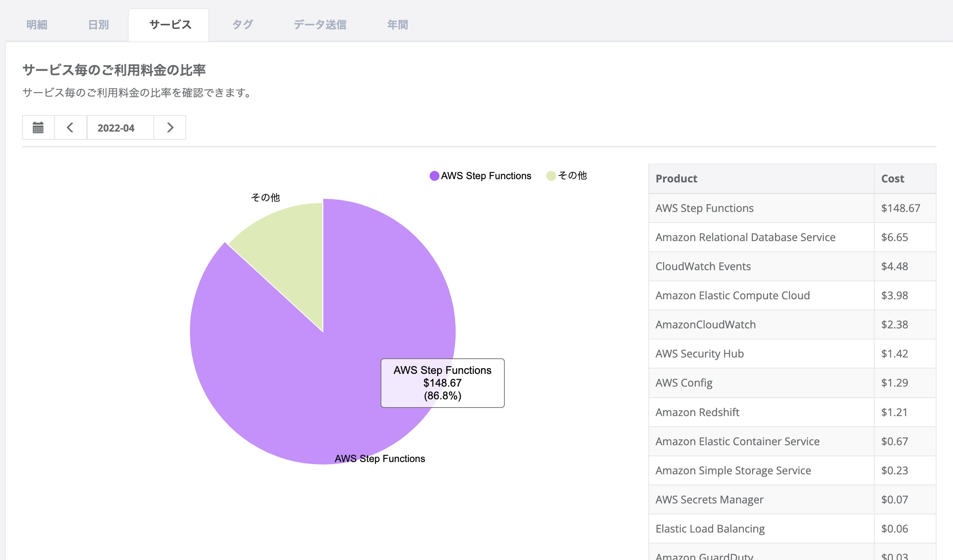Select Amazon Relational Database Service row

tap(792, 237)
